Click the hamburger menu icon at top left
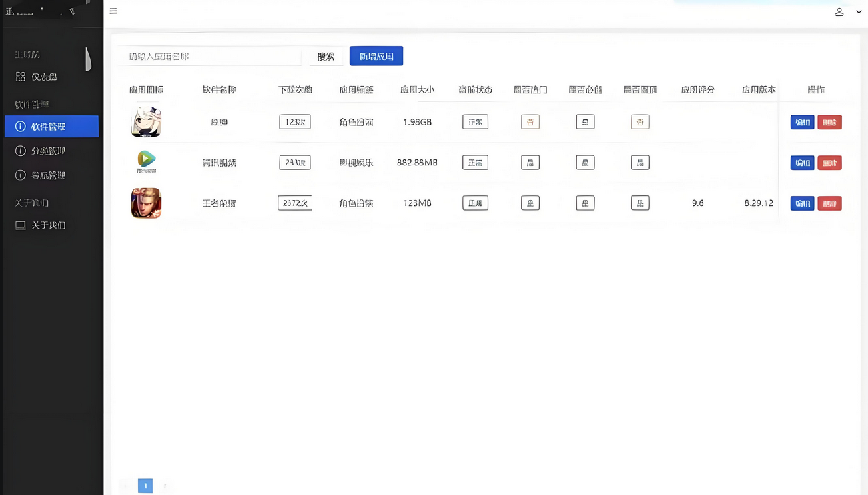This screenshot has width=868, height=495. point(113,11)
